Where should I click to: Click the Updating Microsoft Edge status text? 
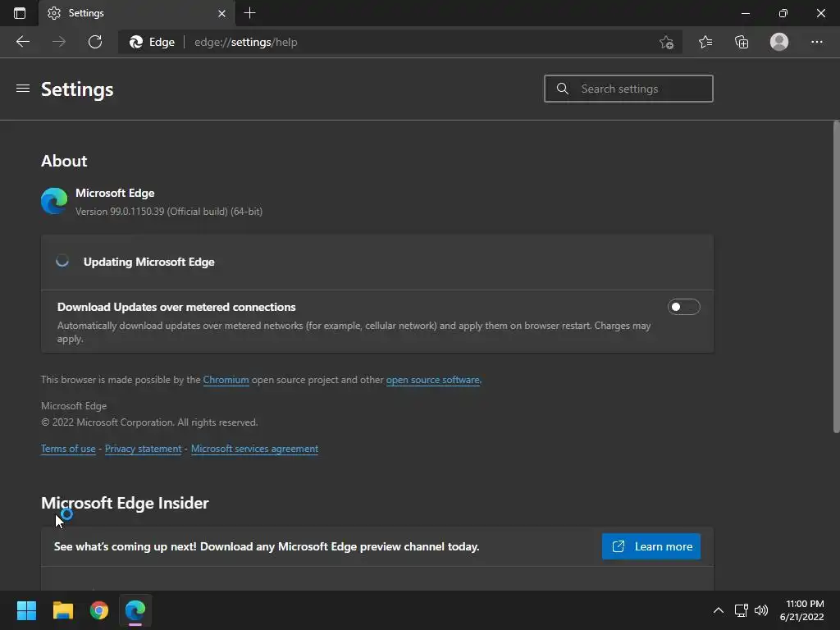149,262
